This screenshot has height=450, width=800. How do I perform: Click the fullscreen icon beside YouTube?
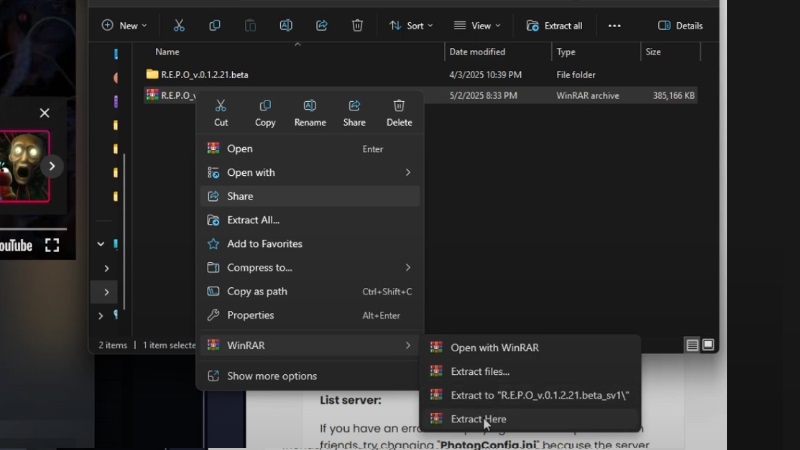tap(52, 245)
